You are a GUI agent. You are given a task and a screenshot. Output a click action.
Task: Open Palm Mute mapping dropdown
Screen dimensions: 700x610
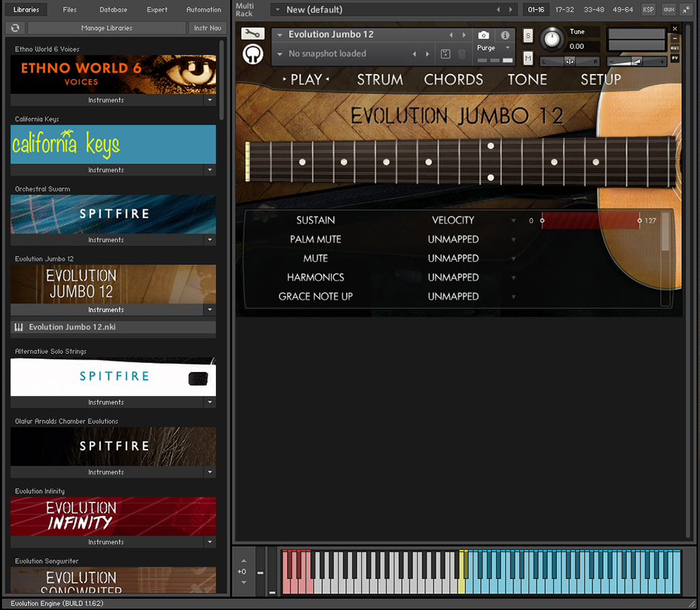coord(513,239)
